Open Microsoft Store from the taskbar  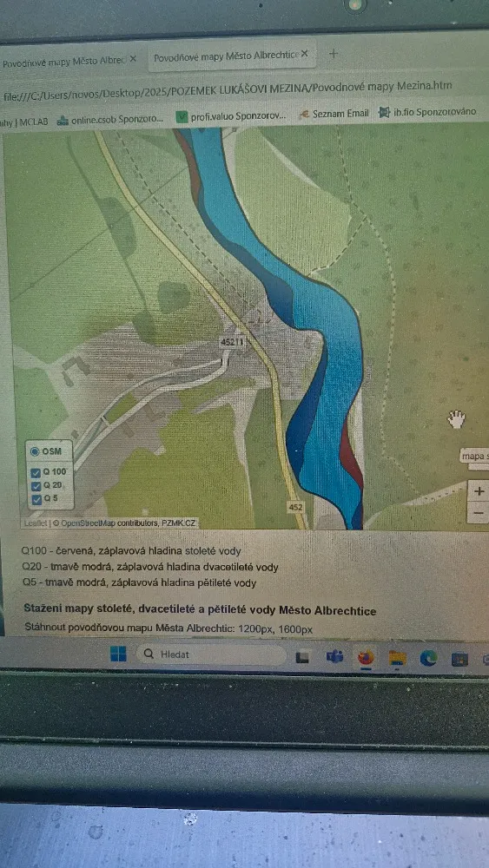click(459, 660)
